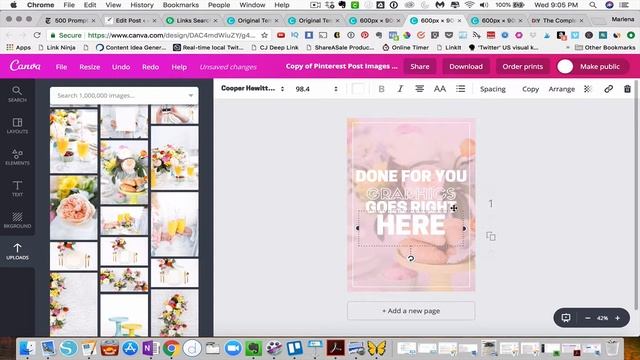Reload the page in Chrome
Viewport: 640px width, 360px height.
[37, 35]
